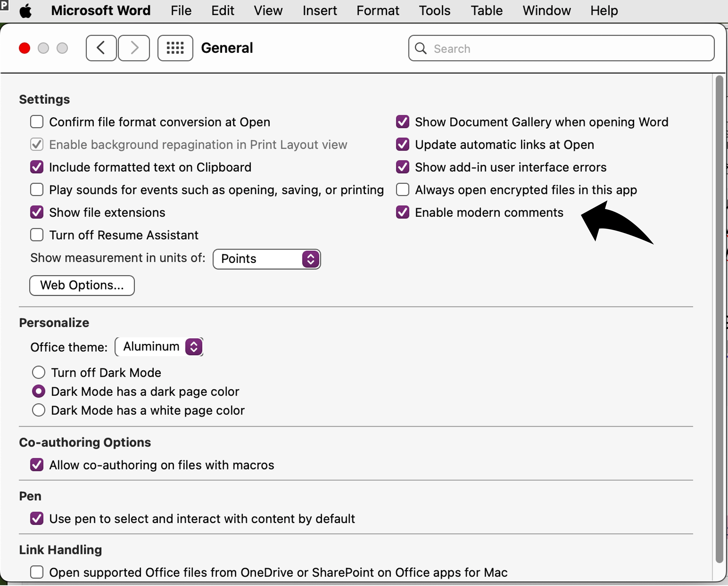Uncheck Update automatic links at Open
Viewport: 728px width, 586px height.
pos(403,144)
